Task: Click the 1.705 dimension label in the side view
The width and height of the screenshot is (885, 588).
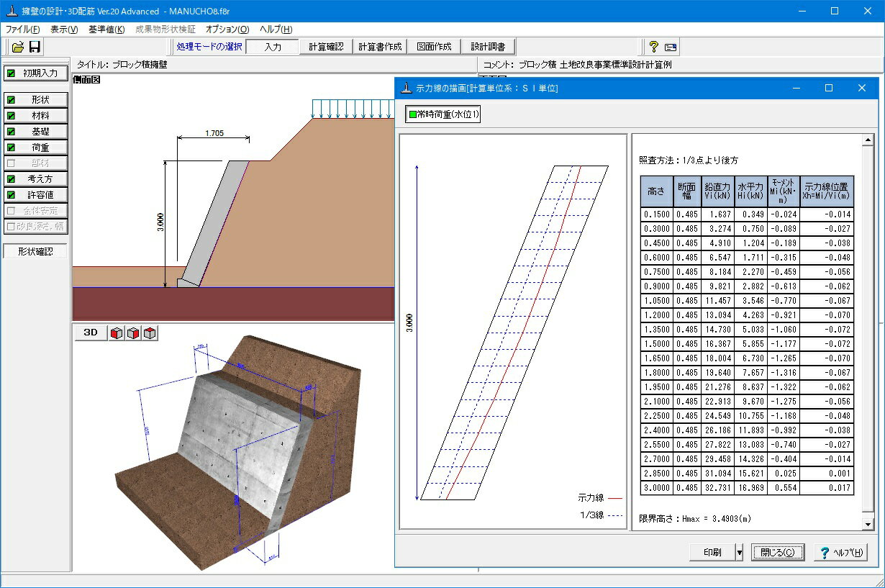Action: pyautogui.click(x=214, y=132)
